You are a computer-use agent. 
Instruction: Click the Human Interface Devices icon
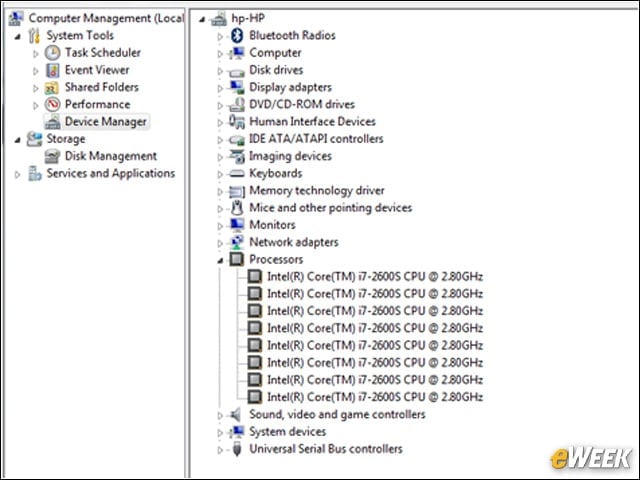(237, 122)
